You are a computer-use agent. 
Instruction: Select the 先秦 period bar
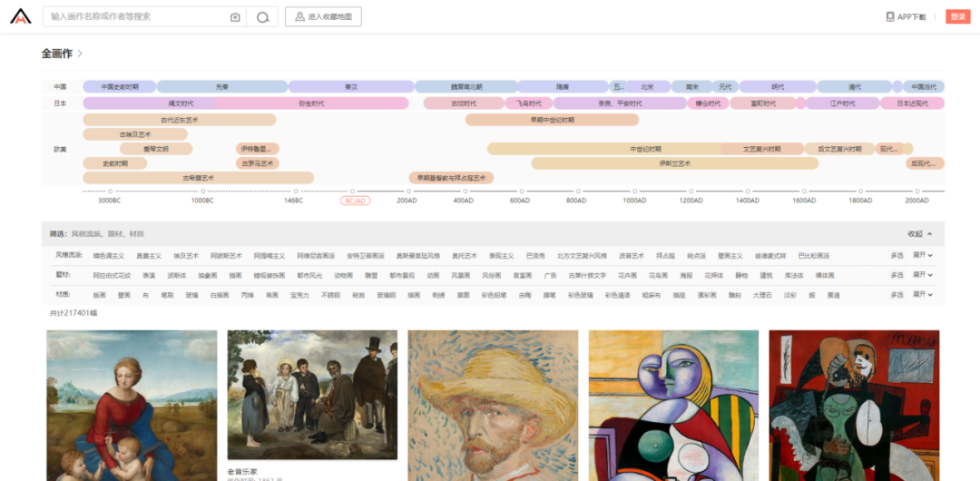coord(222,86)
